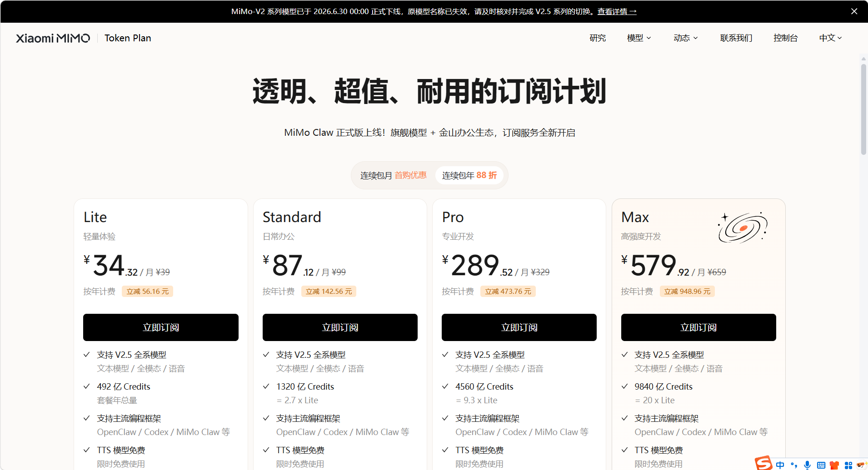
Task: Click the 立减 948.96 元 discount badge
Action: [x=687, y=292]
